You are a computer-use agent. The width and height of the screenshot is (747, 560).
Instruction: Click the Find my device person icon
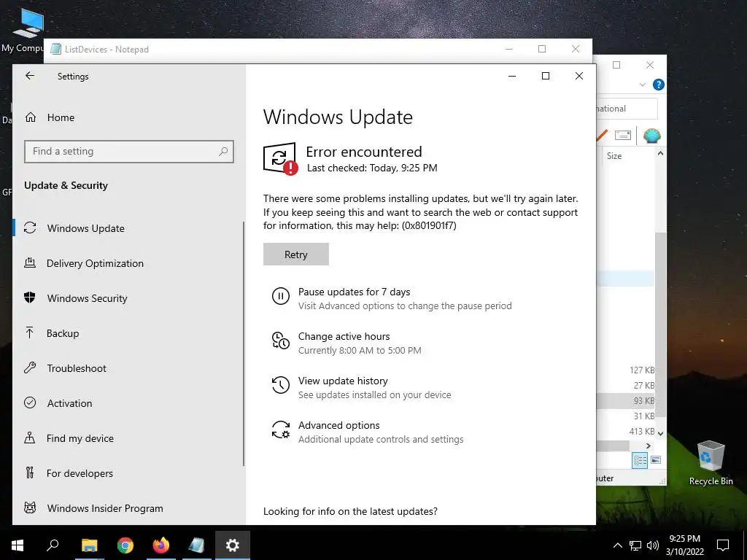[29, 437]
